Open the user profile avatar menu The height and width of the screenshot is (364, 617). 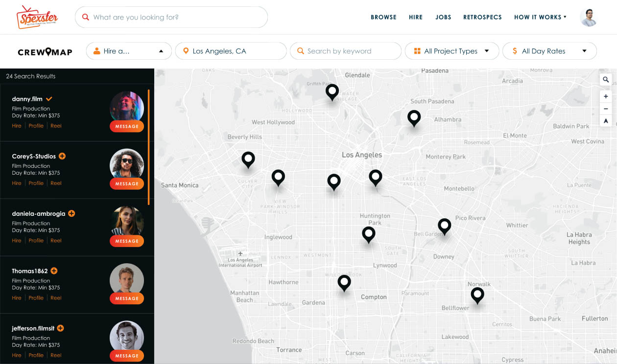coord(589,17)
